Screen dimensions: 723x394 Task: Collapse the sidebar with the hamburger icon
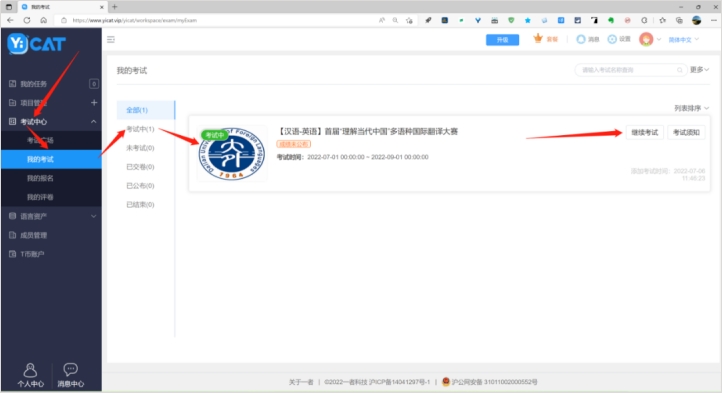point(111,40)
